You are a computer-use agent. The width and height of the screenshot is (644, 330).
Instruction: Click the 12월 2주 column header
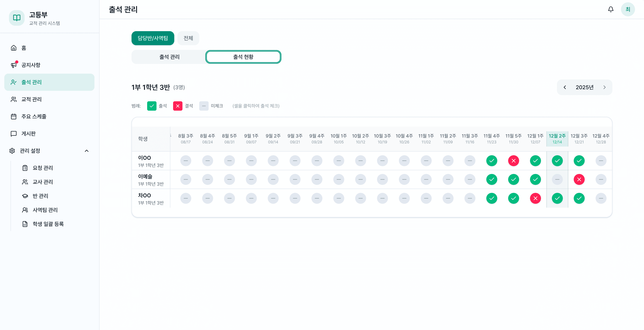[x=557, y=139]
